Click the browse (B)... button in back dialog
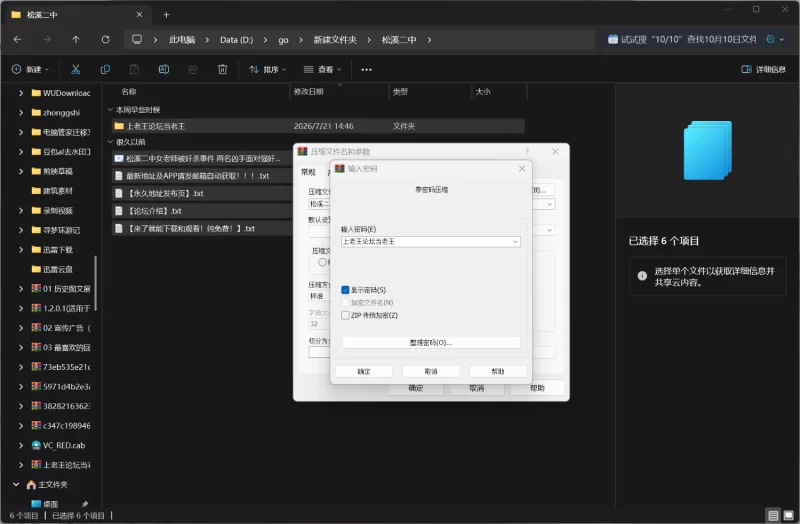This screenshot has width=800, height=524. click(543, 190)
